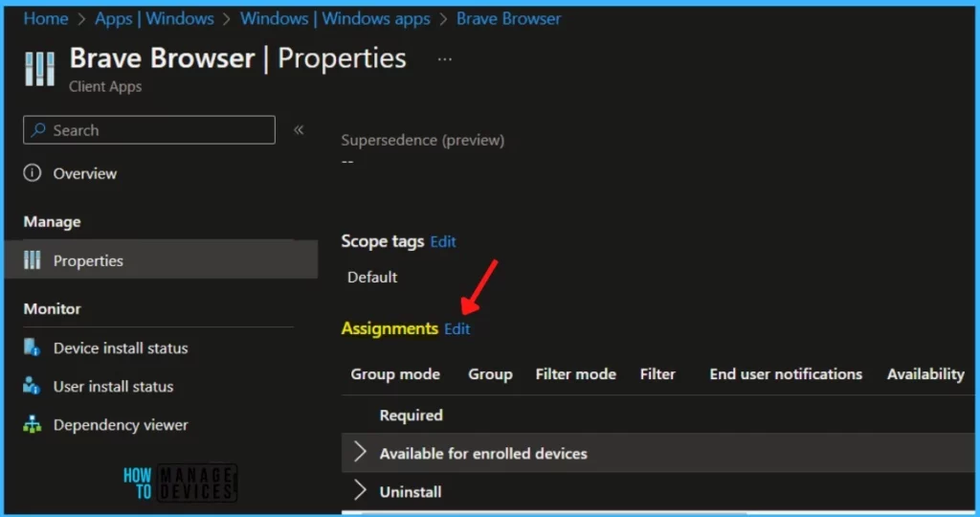Open Overview in the sidebar
980x517 pixels.
point(85,173)
